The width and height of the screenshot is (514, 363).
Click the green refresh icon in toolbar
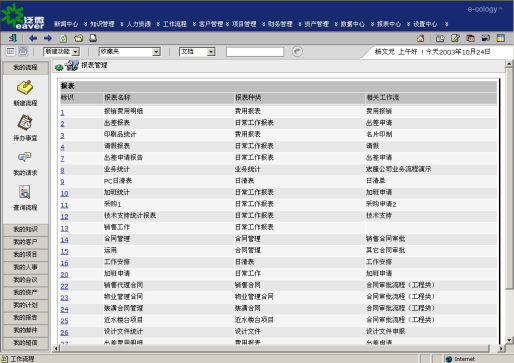point(63,38)
